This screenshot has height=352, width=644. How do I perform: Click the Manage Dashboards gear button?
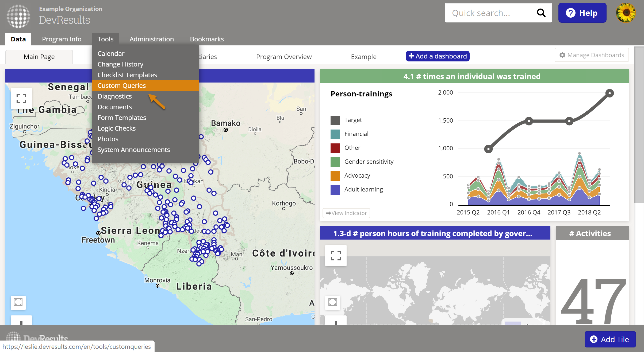tap(592, 55)
